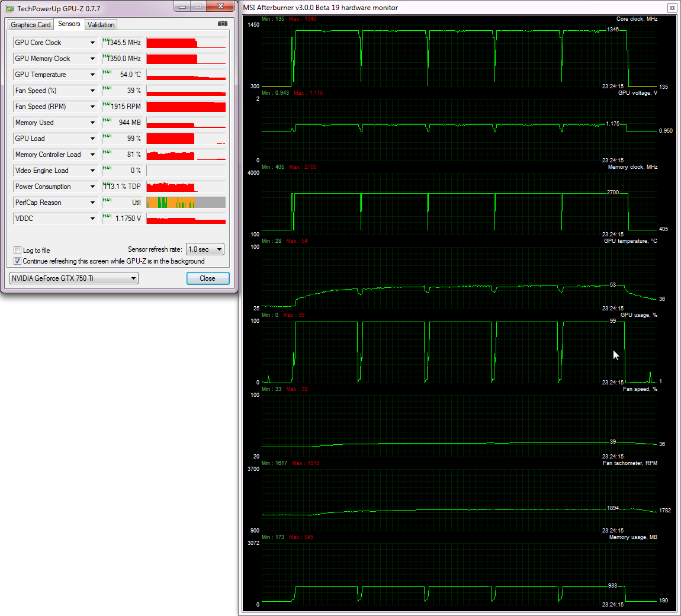681x616 pixels.
Task: Open the Validation tab
Action: pyautogui.click(x=101, y=25)
